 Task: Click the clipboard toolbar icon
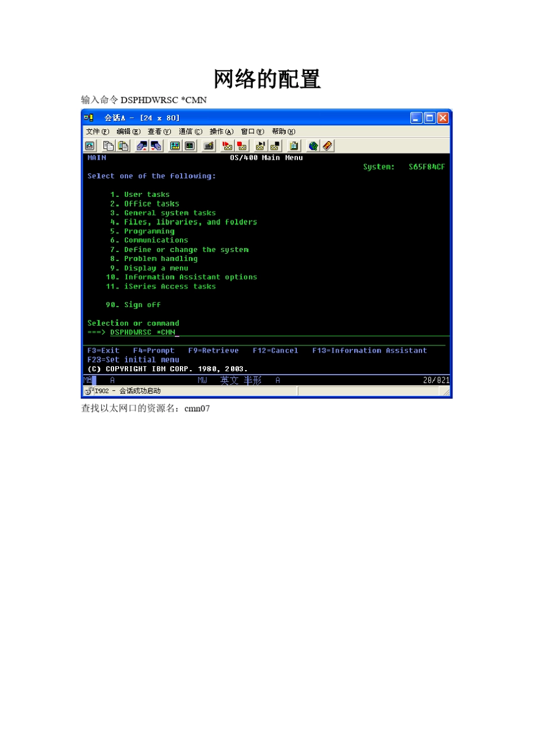294,146
